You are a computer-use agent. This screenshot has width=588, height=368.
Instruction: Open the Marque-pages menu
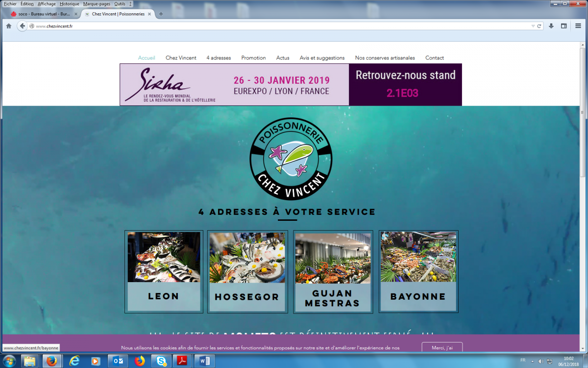pyautogui.click(x=97, y=3)
